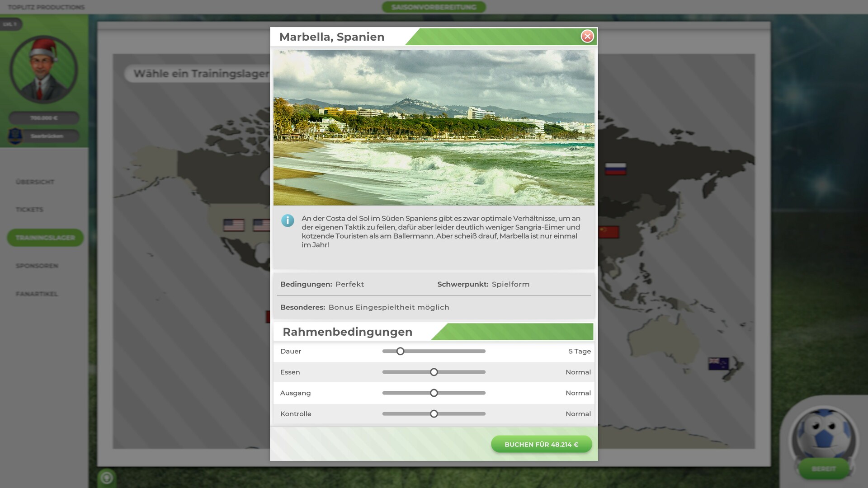Click the Ausgang slider handle
The height and width of the screenshot is (488, 868).
click(434, 393)
